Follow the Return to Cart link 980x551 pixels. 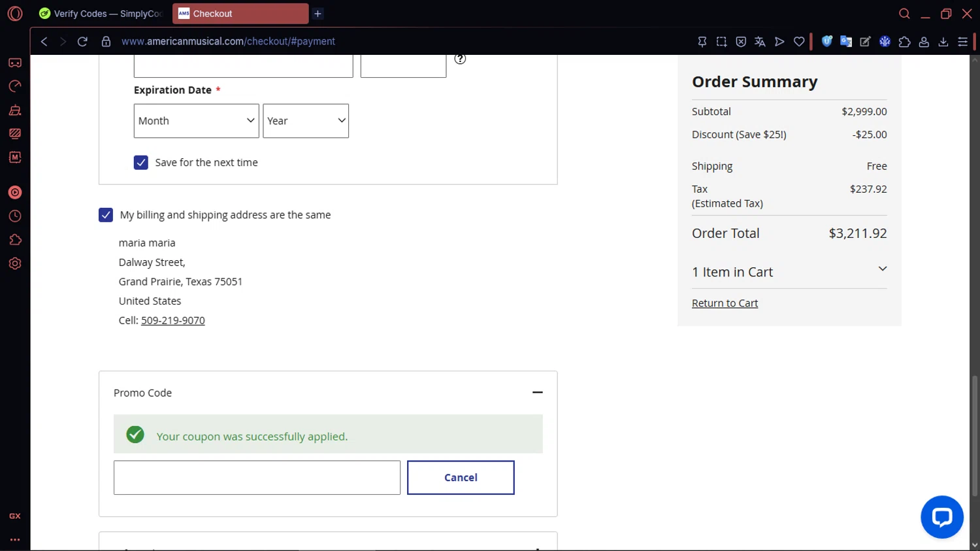pos(725,303)
